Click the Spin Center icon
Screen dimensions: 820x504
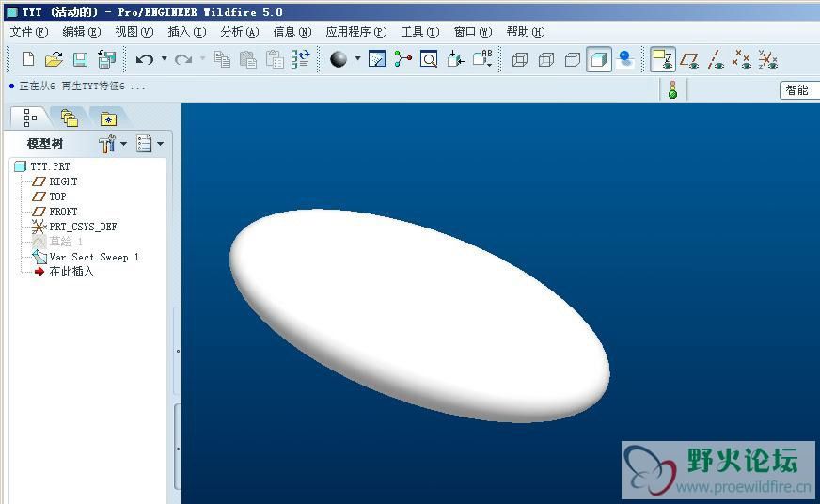pos(402,59)
